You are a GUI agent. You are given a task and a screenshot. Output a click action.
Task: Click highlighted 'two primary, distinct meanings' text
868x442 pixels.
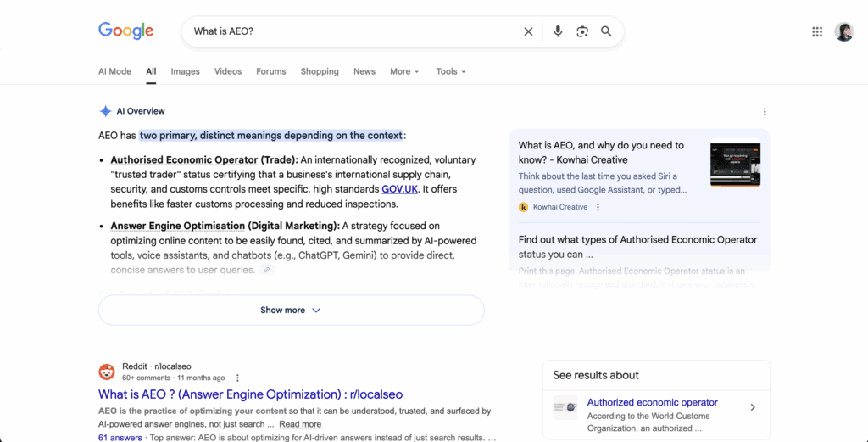pyautogui.click(x=271, y=136)
